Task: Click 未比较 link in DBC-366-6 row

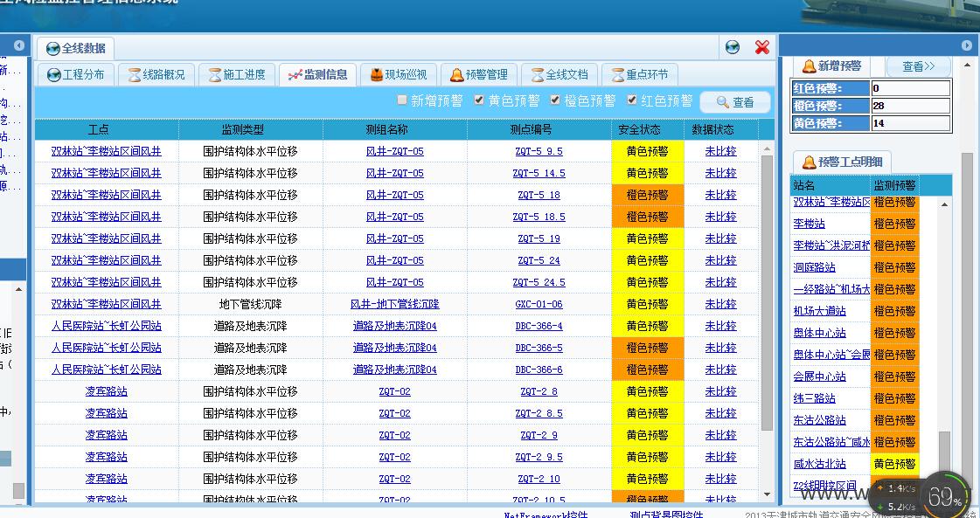Action: point(720,370)
